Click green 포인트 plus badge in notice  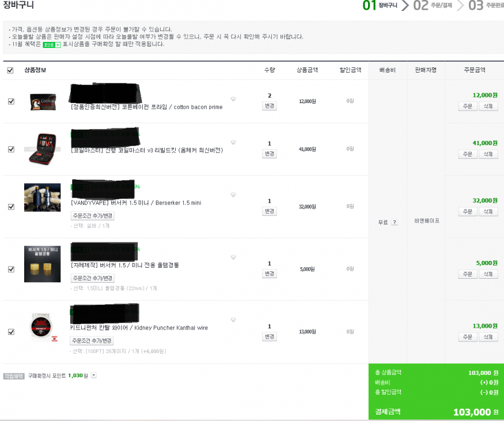51,45
